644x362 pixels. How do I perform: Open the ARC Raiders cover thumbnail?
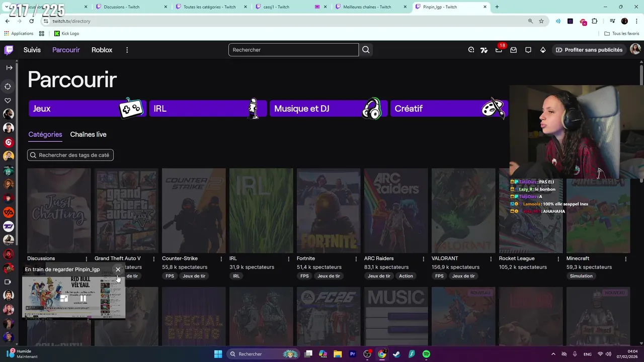tap(396, 211)
